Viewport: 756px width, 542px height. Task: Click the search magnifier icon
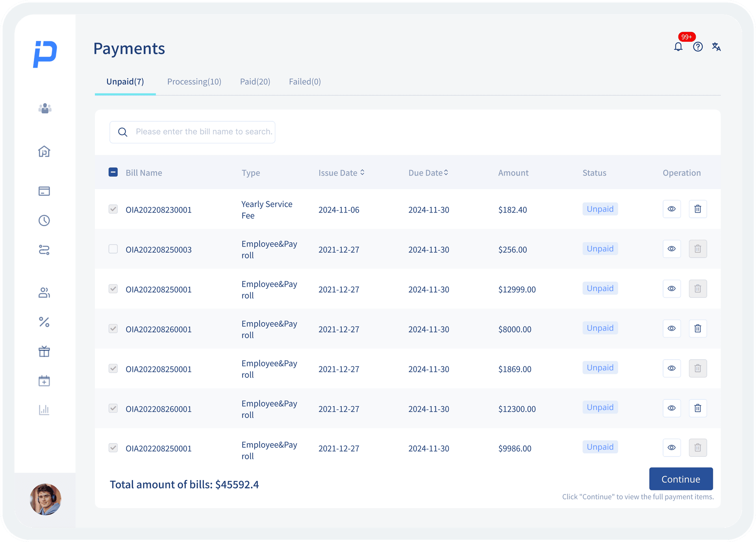[x=123, y=132]
